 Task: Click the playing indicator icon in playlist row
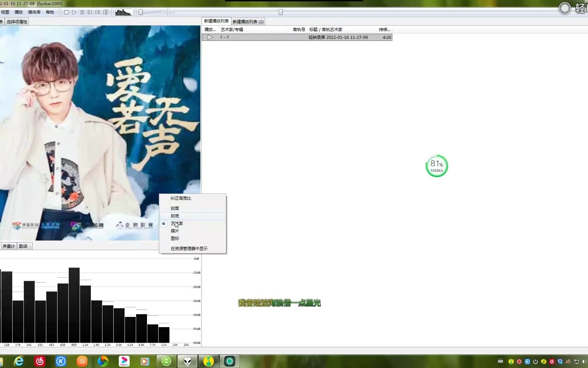[210, 37]
